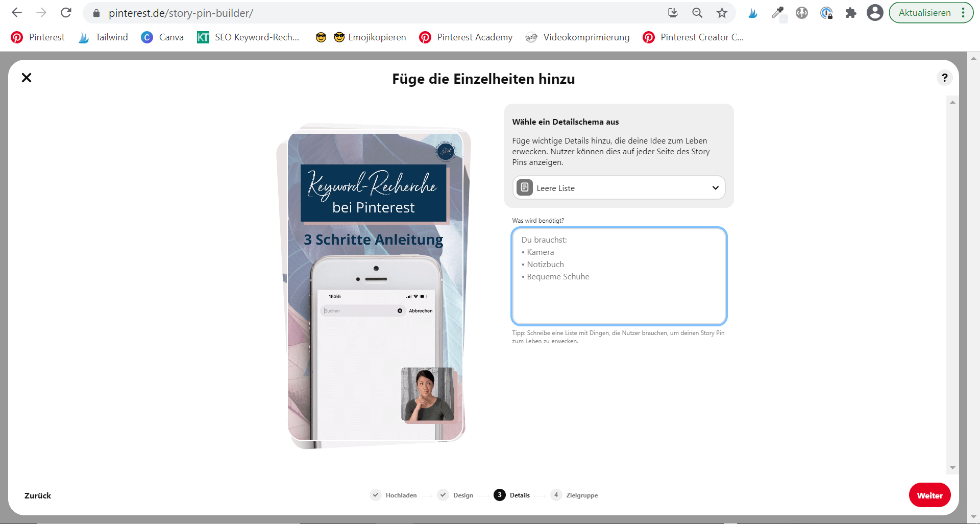This screenshot has width=980, height=524.
Task: Click the install app icon in the address bar
Action: click(673, 13)
